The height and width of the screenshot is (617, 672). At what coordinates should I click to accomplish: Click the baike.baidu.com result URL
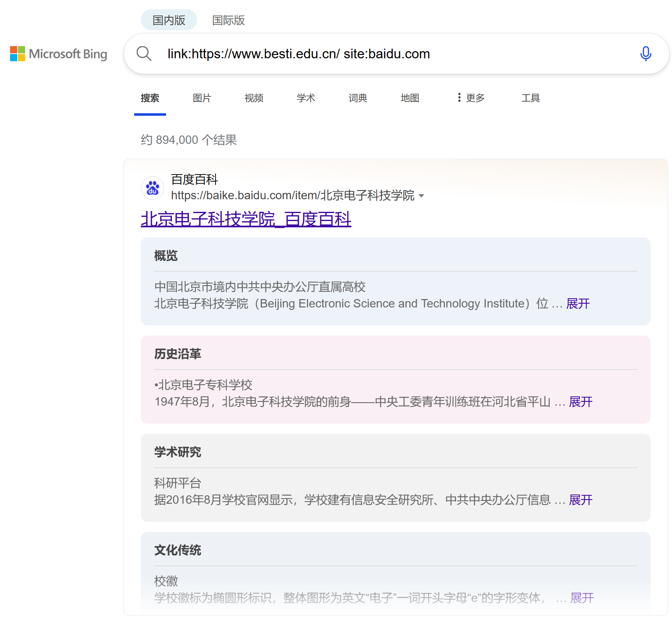click(293, 195)
